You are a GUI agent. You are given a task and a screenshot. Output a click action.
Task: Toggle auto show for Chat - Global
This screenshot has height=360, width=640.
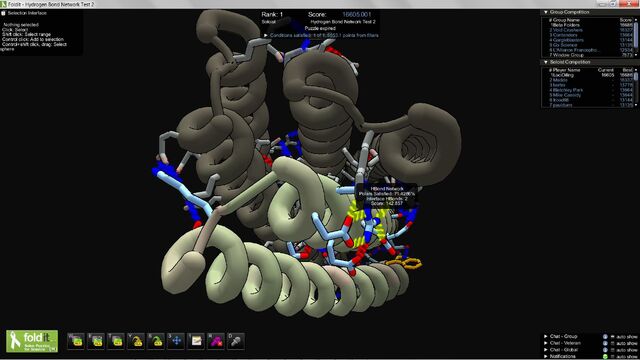[612, 350]
